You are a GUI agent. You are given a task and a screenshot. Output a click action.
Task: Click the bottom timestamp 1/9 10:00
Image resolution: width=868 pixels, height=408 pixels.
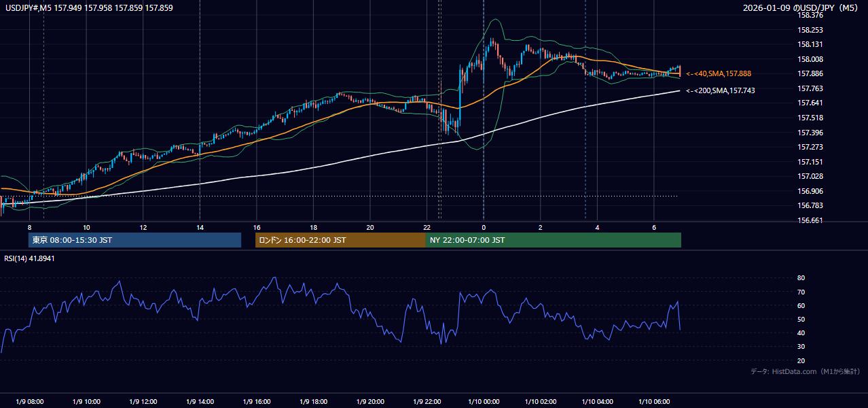86,401
